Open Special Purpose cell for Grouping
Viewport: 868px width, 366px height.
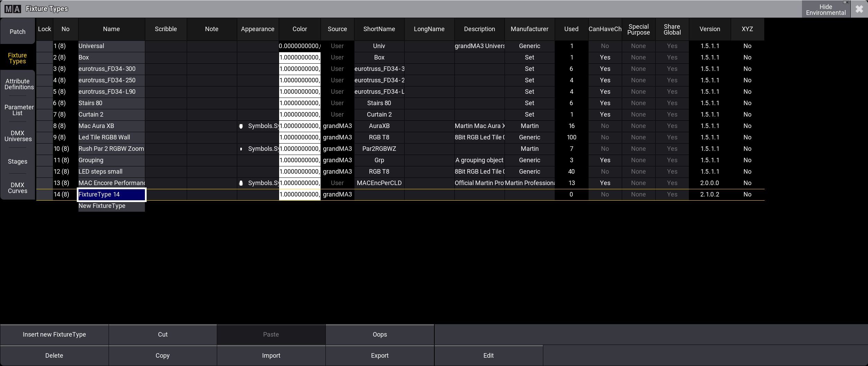638,160
